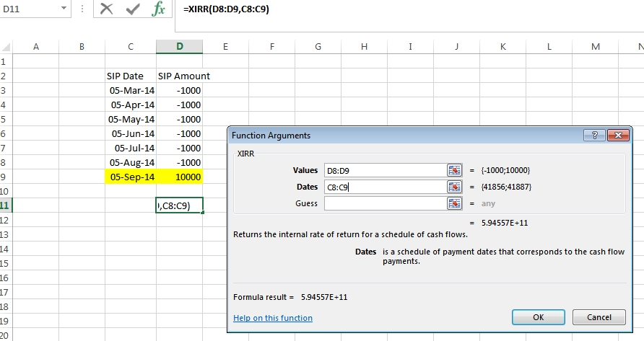The image size is (644, 341).
Task: Click active cell D11 showing ,C8:C9)
Action: (x=180, y=205)
